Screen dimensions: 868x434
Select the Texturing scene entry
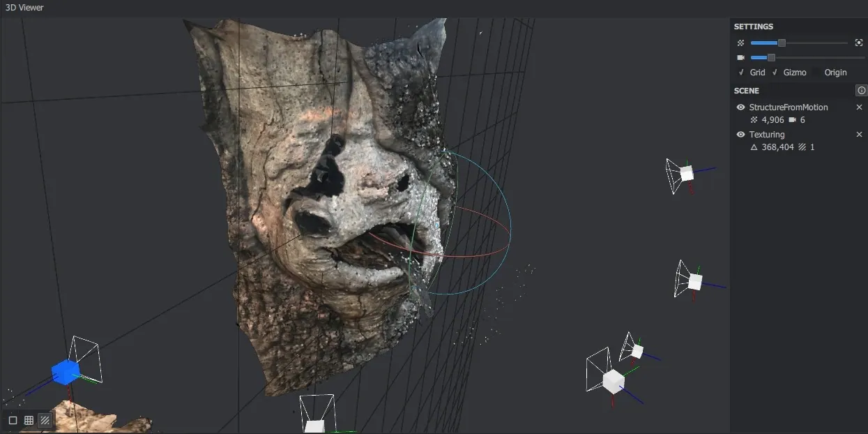(767, 135)
